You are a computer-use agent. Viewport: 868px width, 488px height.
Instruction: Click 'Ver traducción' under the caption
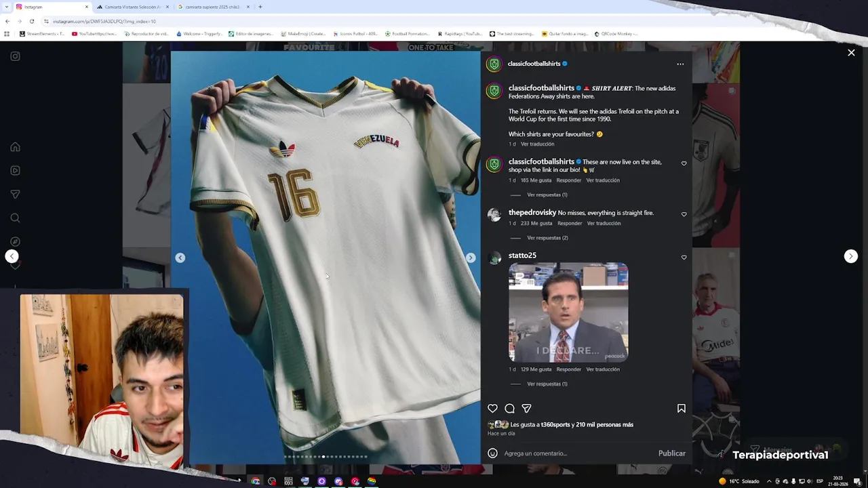tap(537, 144)
